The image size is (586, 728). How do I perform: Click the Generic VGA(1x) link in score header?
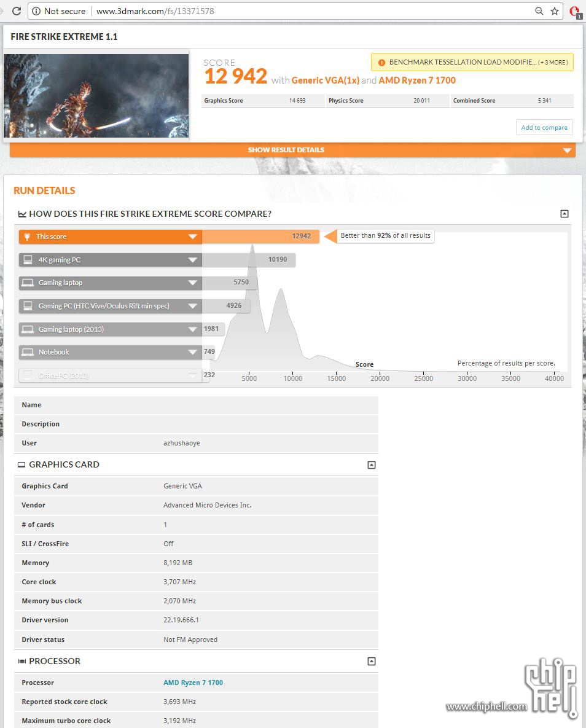click(x=324, y=80)
